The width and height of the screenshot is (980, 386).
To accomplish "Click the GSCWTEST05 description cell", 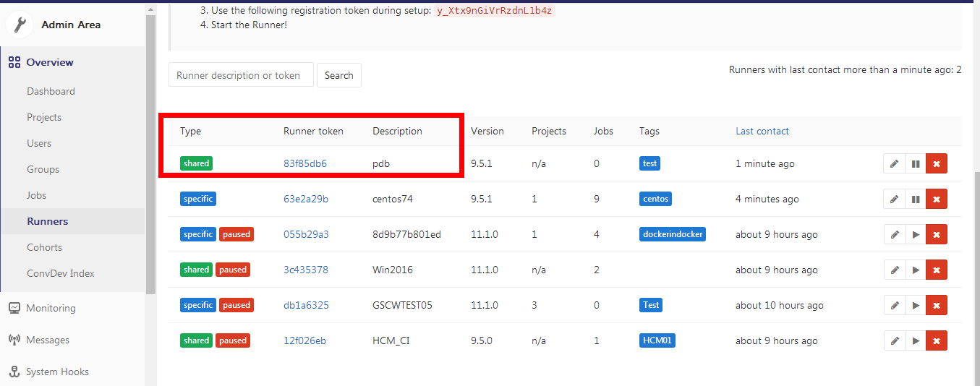I will click(402, 305).
